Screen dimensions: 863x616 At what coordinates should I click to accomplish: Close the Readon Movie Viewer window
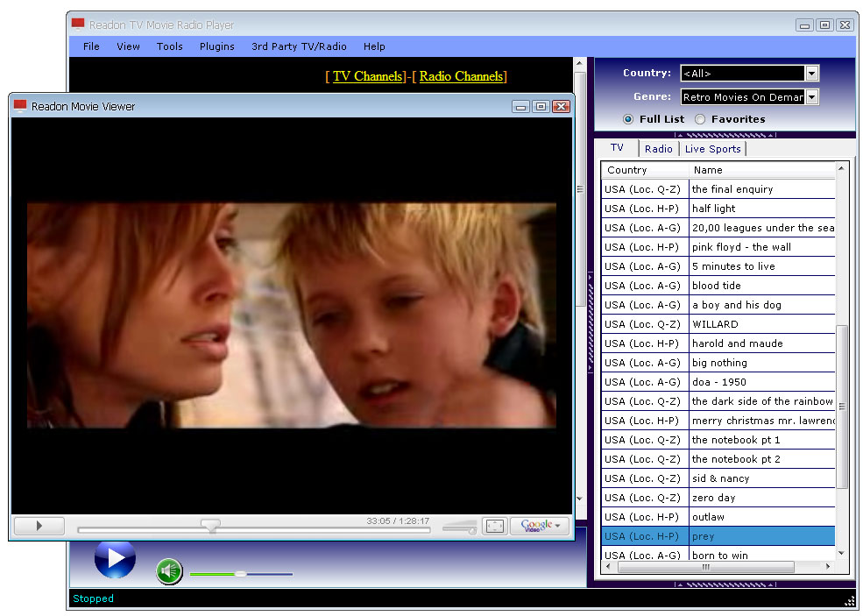pos(561,106)
